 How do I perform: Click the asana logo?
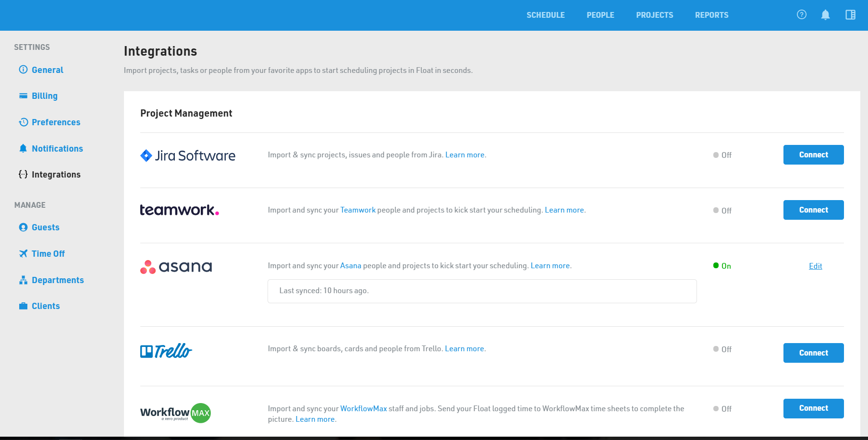pos(176,267)
